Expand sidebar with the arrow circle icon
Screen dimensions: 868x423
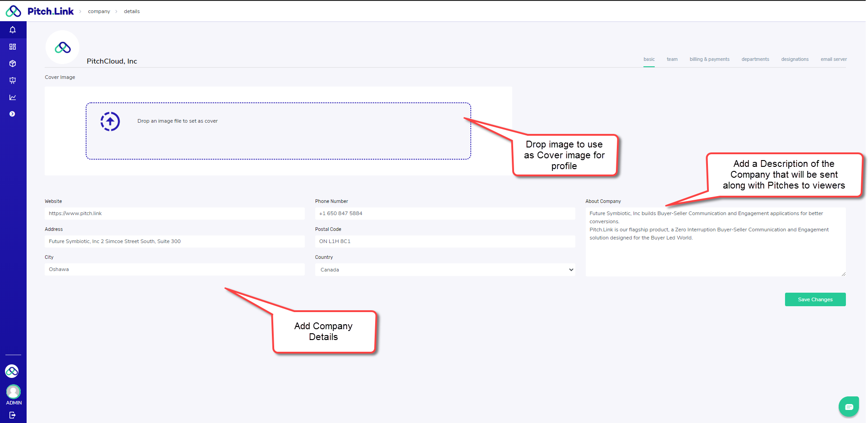pos(13,114)
